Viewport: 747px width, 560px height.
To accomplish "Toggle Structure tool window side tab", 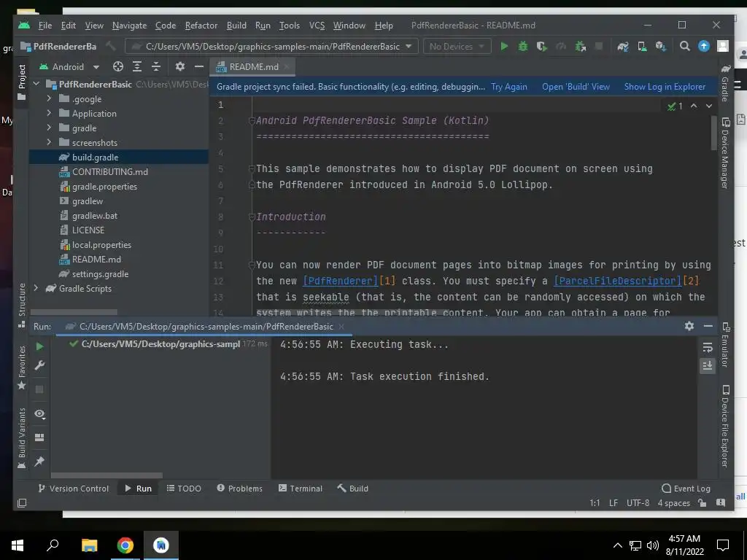I will click(21, 305).
